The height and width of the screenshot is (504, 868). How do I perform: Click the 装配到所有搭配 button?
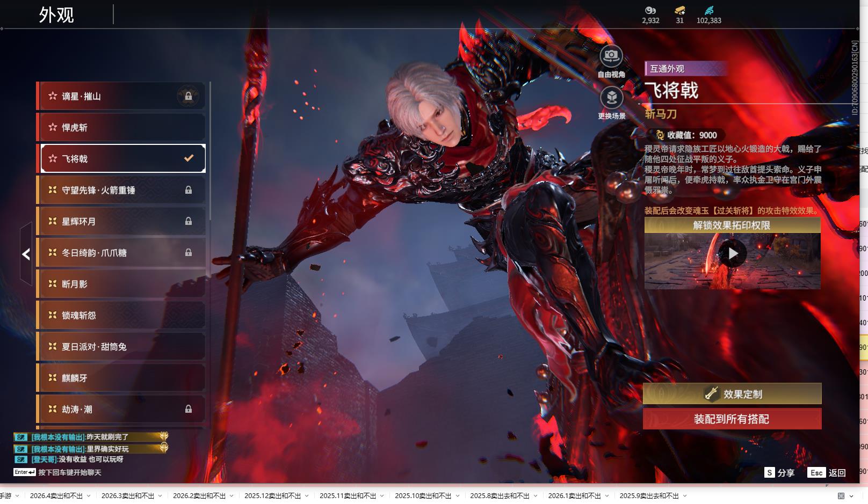(732, 419)
